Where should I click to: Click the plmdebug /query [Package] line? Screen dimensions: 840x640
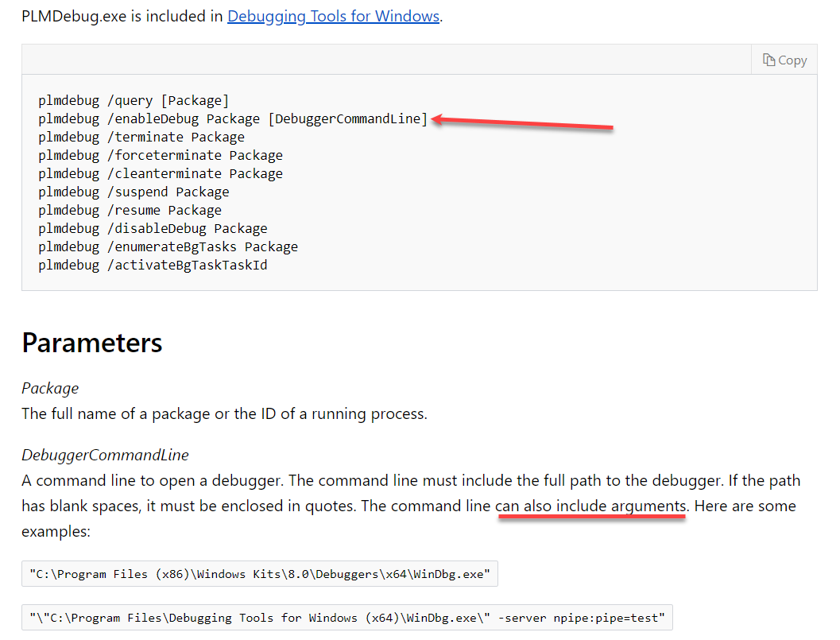click(x=134, y=101)
